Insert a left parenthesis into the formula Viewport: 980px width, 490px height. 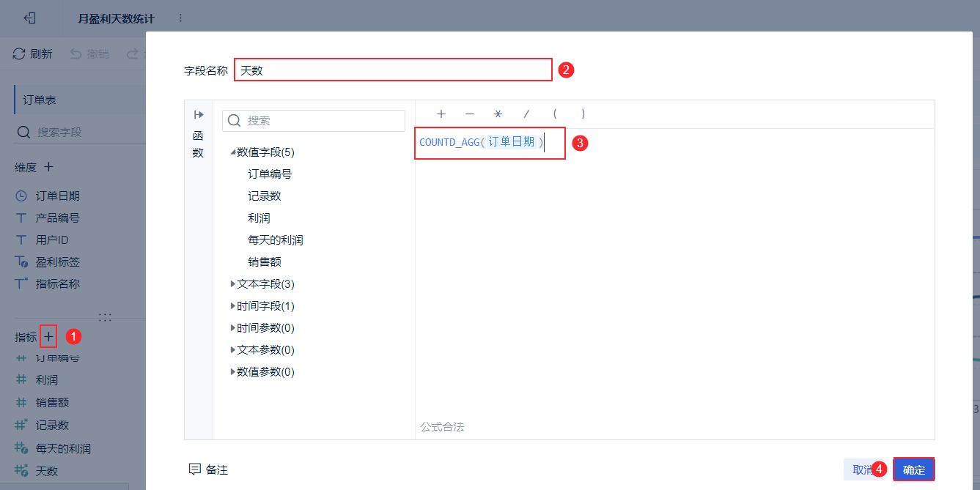(x=555, y=114)
